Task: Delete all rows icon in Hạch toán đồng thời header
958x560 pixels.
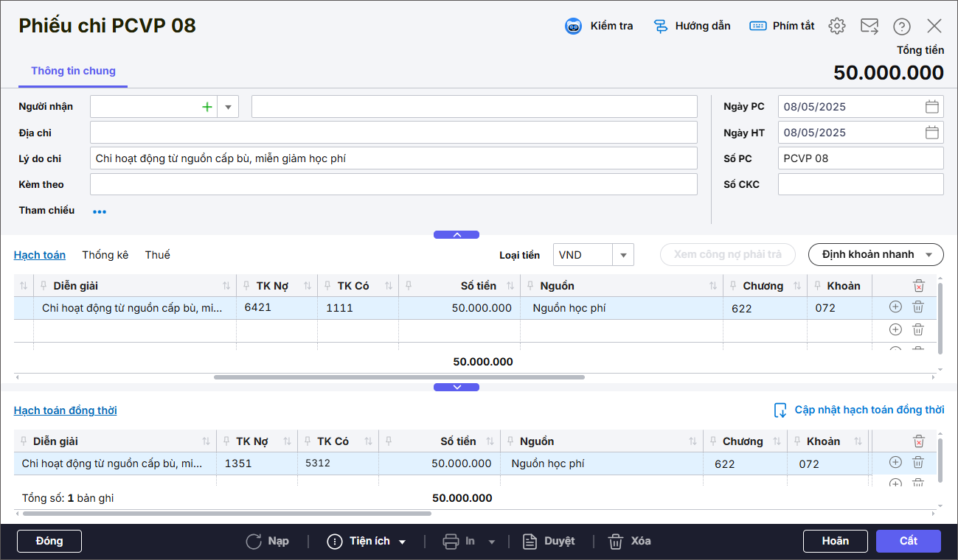Action: [918, 441]
